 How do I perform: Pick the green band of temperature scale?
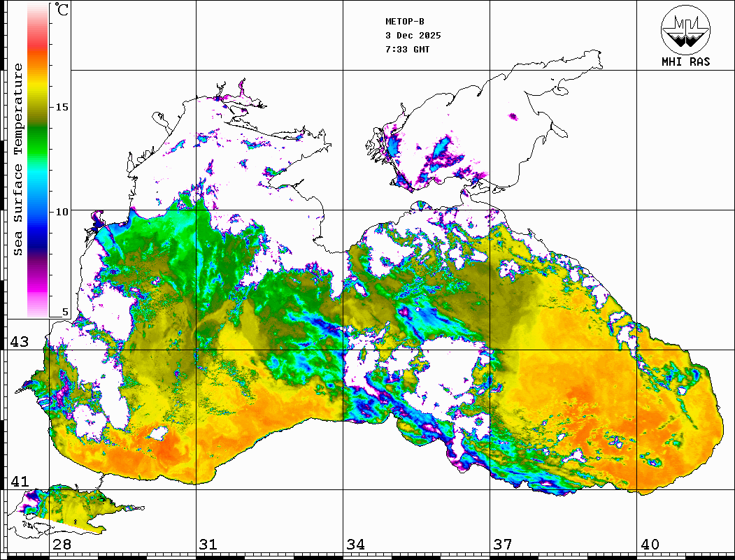point(37,133)
